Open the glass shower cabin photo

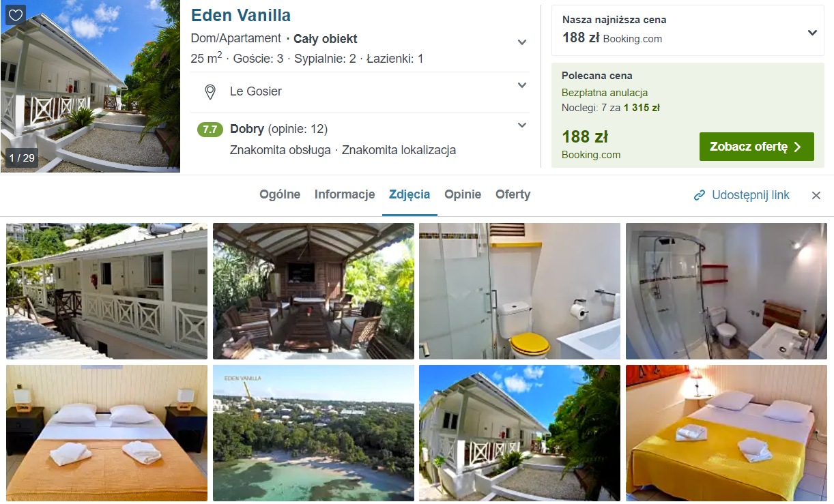coord(726,291)
